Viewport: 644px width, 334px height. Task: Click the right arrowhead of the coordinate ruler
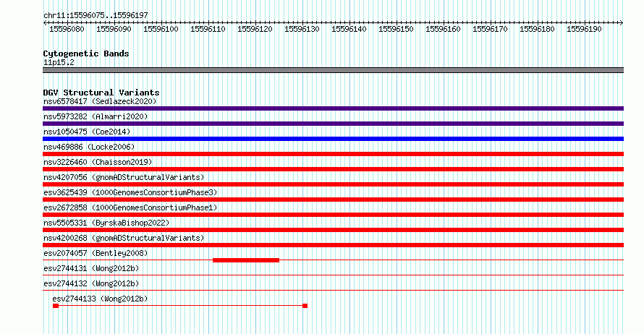[x=622, y=23]
